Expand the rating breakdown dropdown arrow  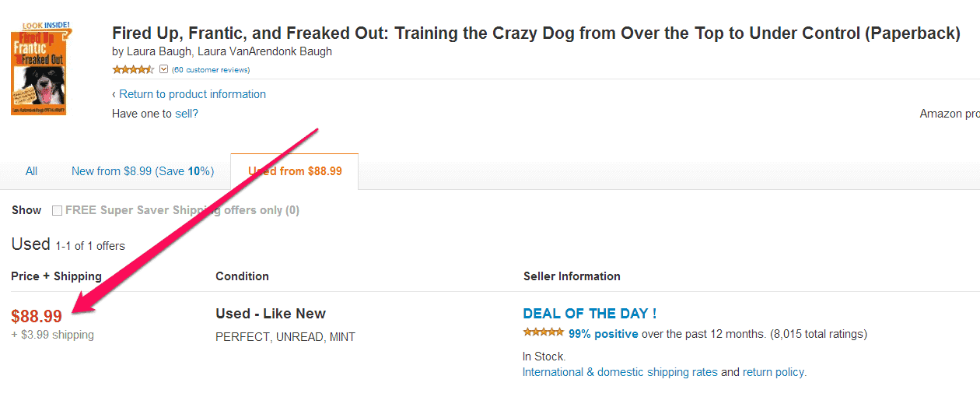point(163,69)
